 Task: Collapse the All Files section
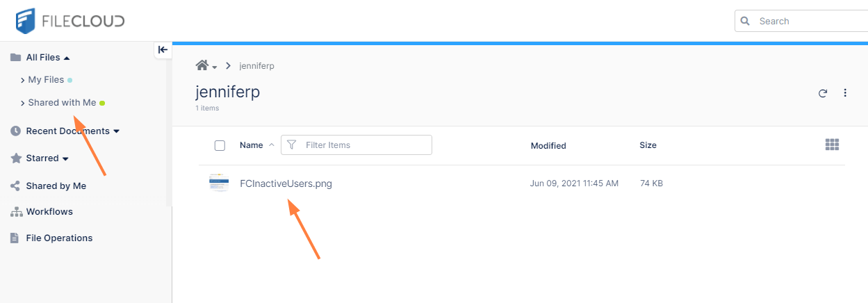tap(67, 58)
